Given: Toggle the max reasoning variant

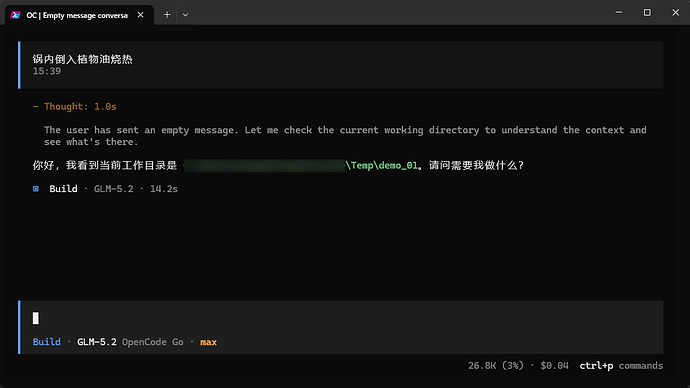Looking at the screenshot, I should [x=208, y=342].
